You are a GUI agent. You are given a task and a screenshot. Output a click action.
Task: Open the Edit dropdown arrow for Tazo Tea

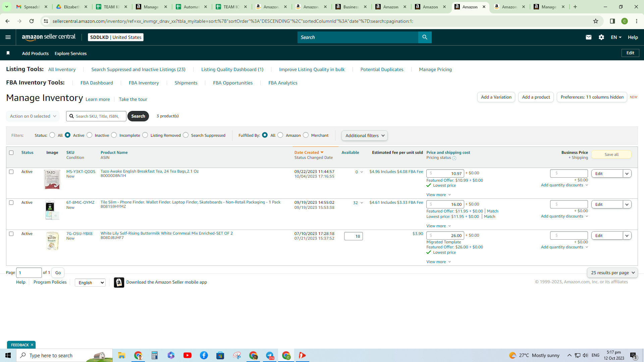tap(627, 174)
